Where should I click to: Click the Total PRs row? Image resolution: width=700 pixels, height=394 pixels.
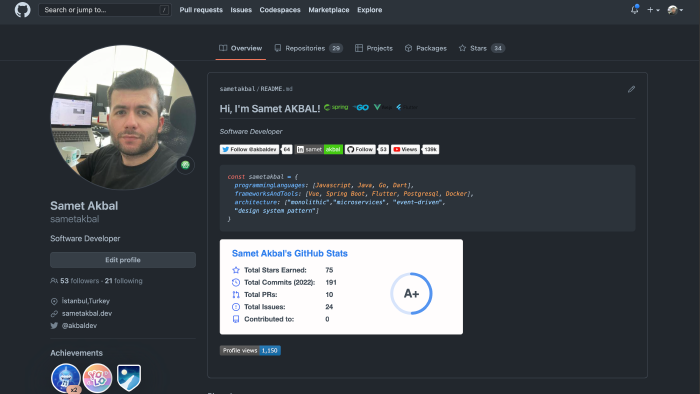click(283, 294)
